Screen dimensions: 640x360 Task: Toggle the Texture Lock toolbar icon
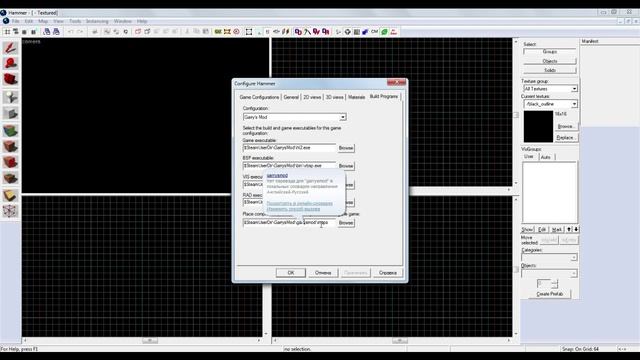267,32
